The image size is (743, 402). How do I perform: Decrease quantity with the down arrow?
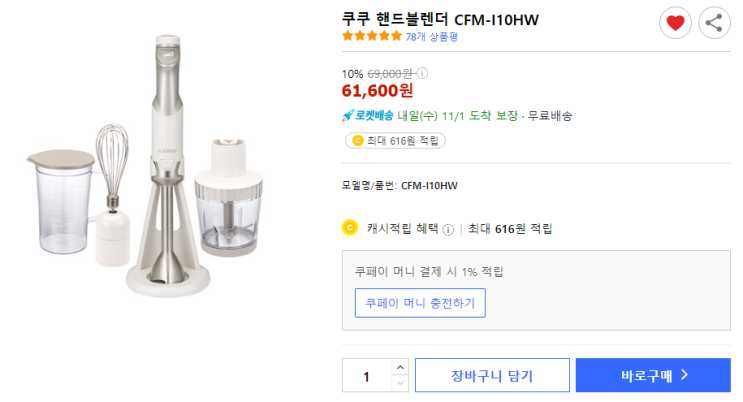click(x=399, y=384)
